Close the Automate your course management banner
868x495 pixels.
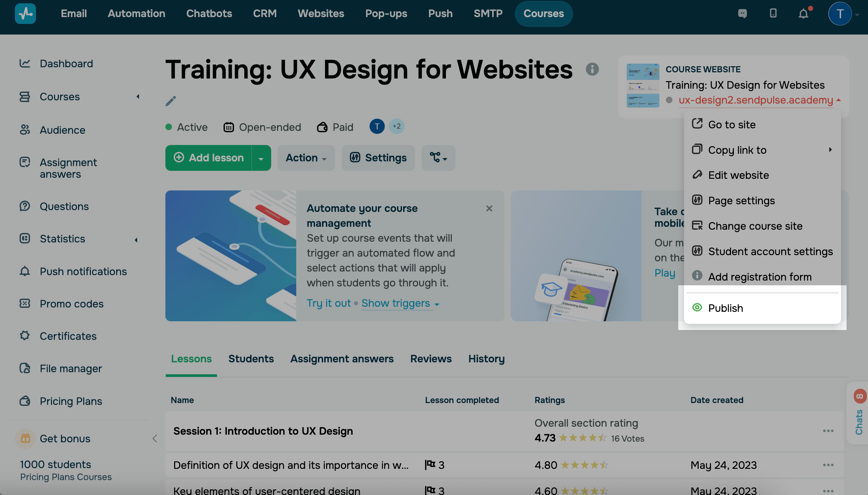[x=489, y=208]
